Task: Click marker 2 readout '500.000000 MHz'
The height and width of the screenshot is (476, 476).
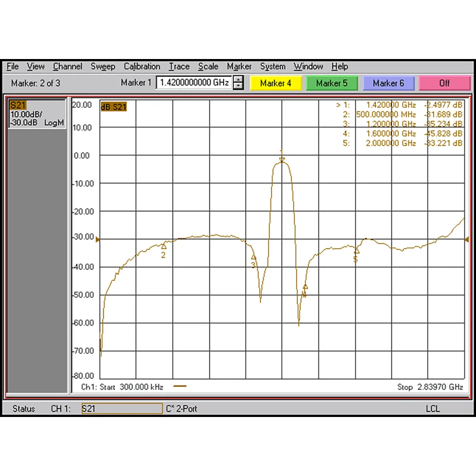Action: [386, 114]
